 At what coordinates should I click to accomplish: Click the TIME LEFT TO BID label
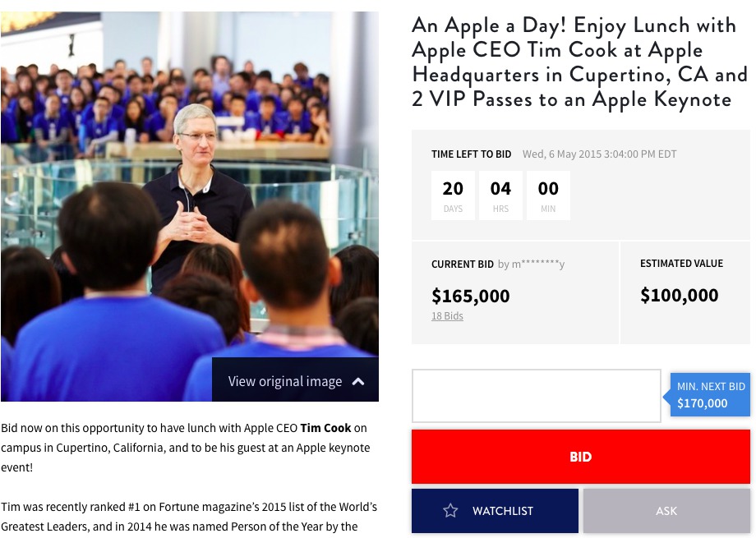tap(471, 154)
